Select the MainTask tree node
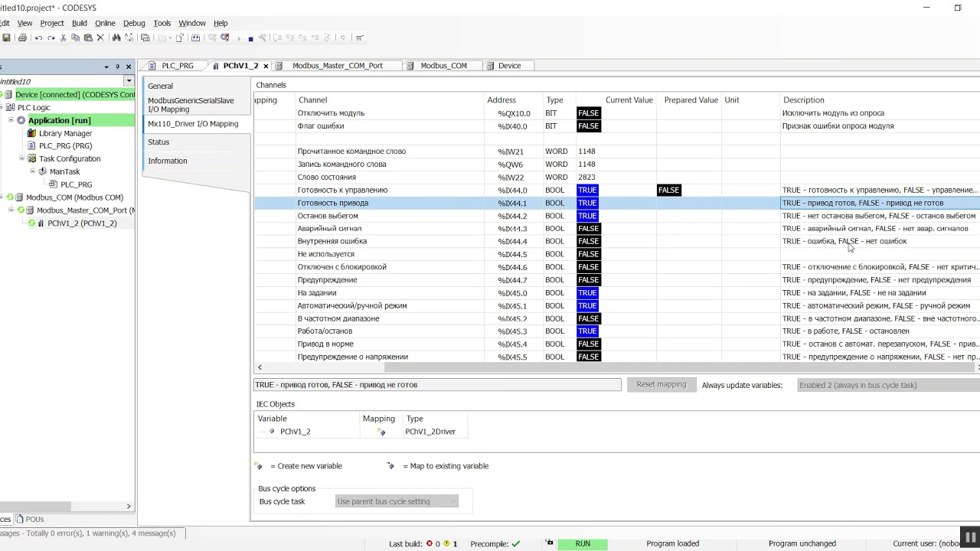This screenshot has width=980, height=551. (64, 171)
